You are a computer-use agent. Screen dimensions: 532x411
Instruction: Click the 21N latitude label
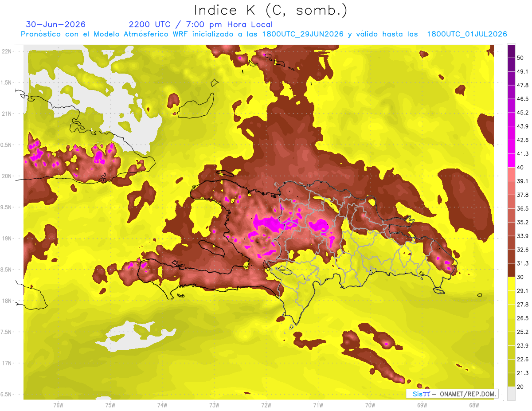(8, 114)
